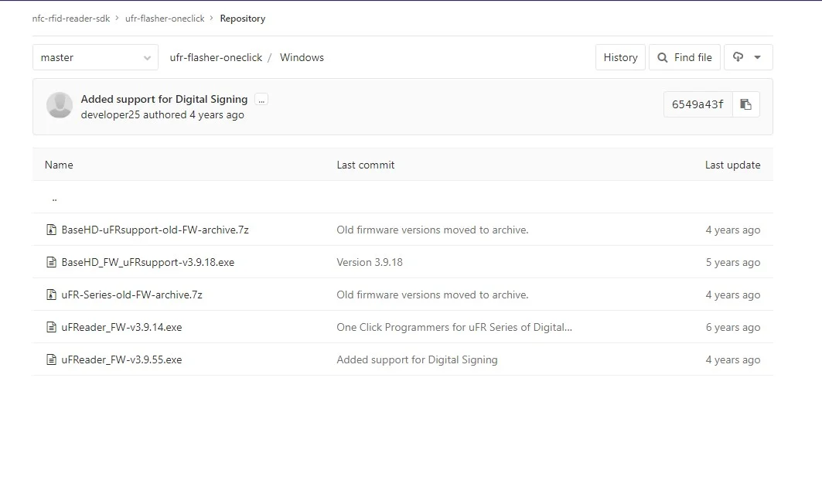Click archive icon of BaseHD-uFRsupport-old-FW-archive.7z
822x504 pixels.
51,230
